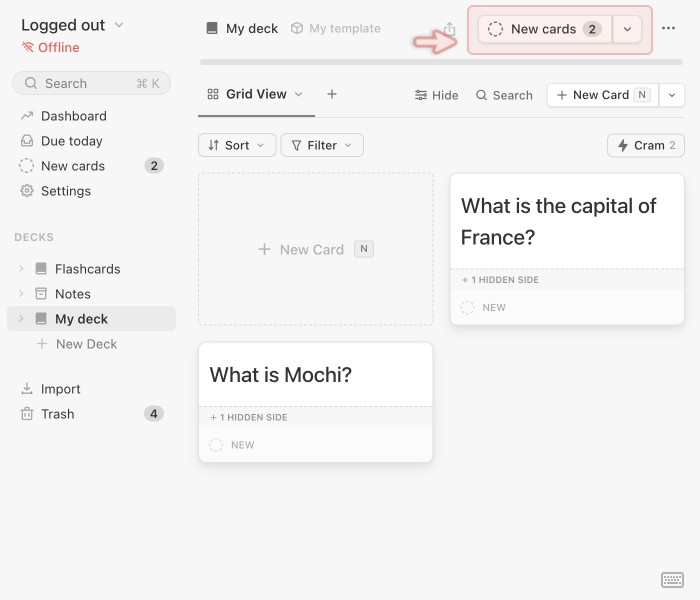This screenshot has height=600, width=700.
Task: Switch to the Grid View tab
Action: (x=255, y=94)
